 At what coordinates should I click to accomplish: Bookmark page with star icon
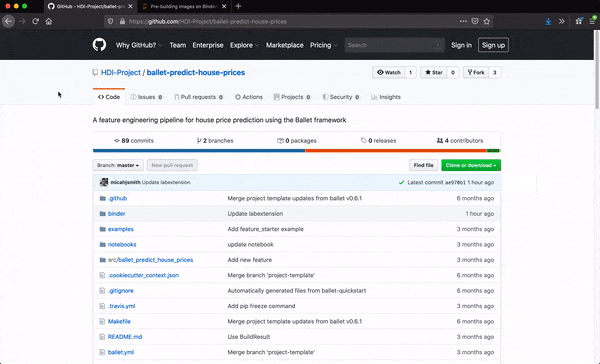click(487, 21)
